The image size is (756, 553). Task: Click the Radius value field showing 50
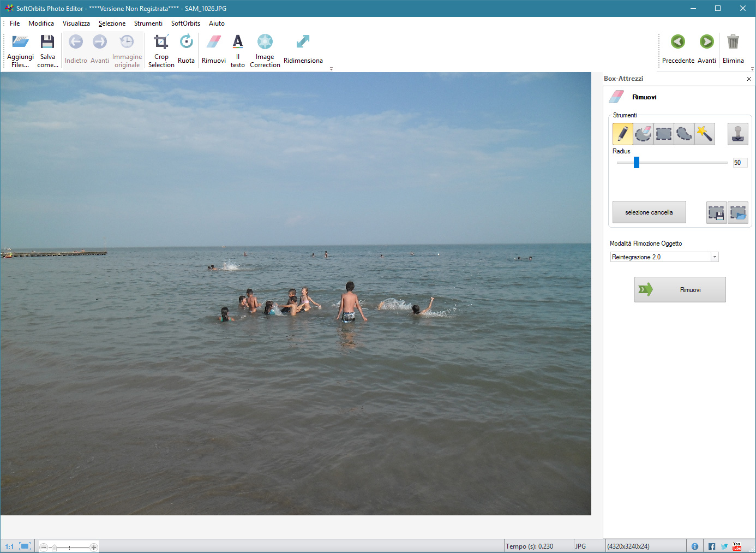click(739, 163)
